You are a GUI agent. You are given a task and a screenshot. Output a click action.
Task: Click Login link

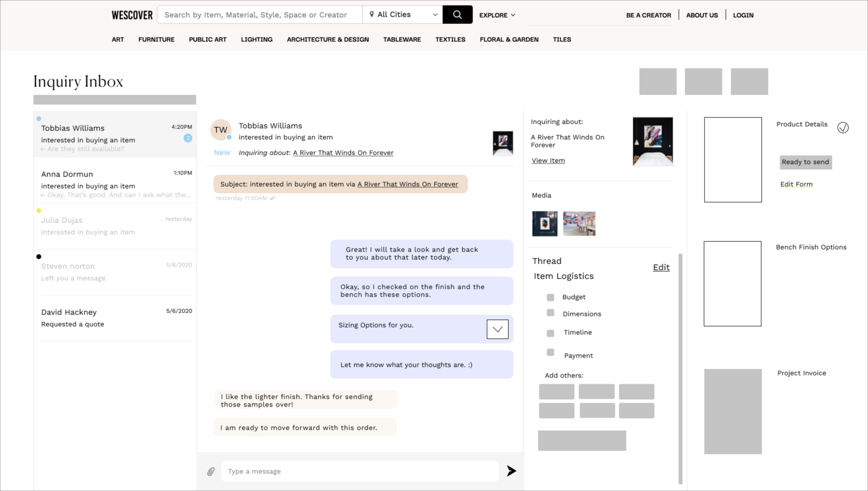click(743, 15)
